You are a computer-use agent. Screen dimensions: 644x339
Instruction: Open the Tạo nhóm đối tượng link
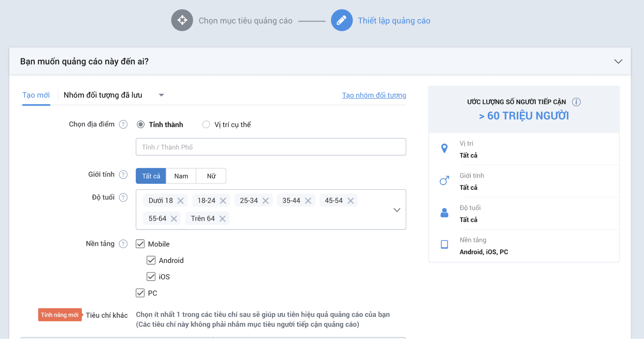pos(374,95)
